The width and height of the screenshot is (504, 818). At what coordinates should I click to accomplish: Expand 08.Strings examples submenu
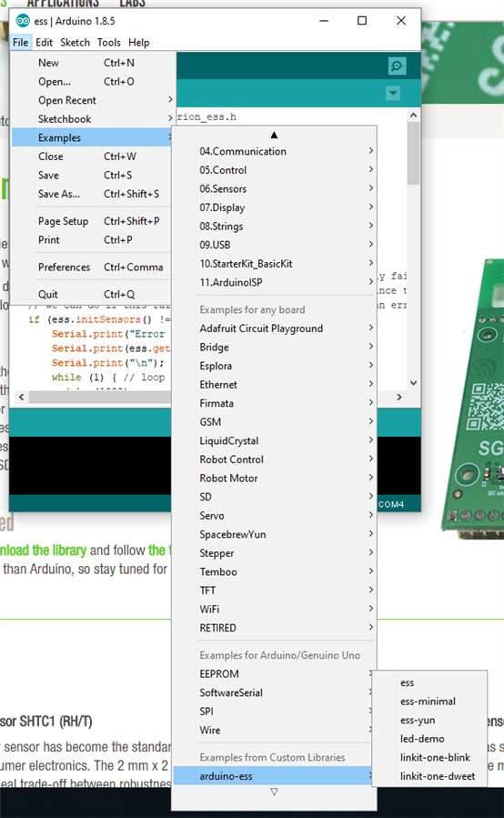pyautogui.click(x=274, y=227)
